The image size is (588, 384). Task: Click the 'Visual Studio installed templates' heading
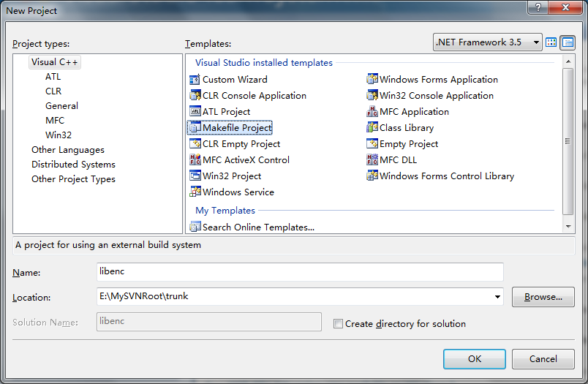click(263, 63)
